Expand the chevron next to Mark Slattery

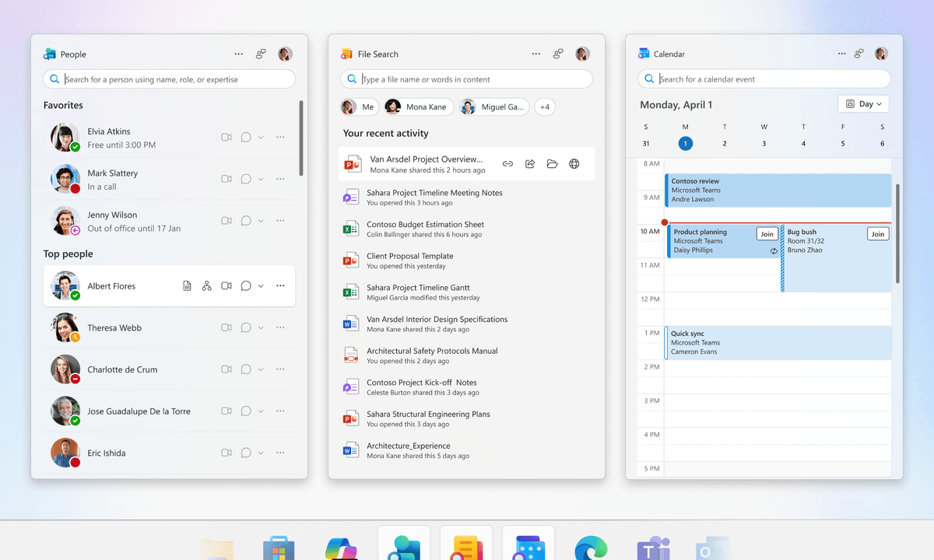262,179
